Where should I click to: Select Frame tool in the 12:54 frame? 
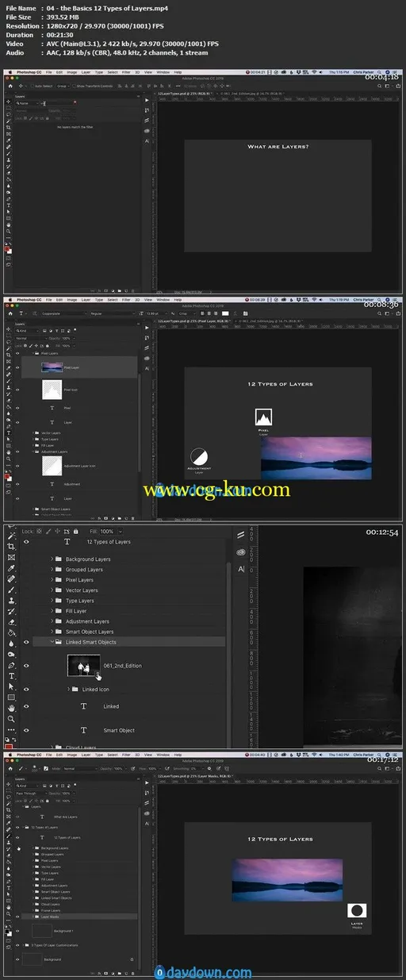coord(11,558)
